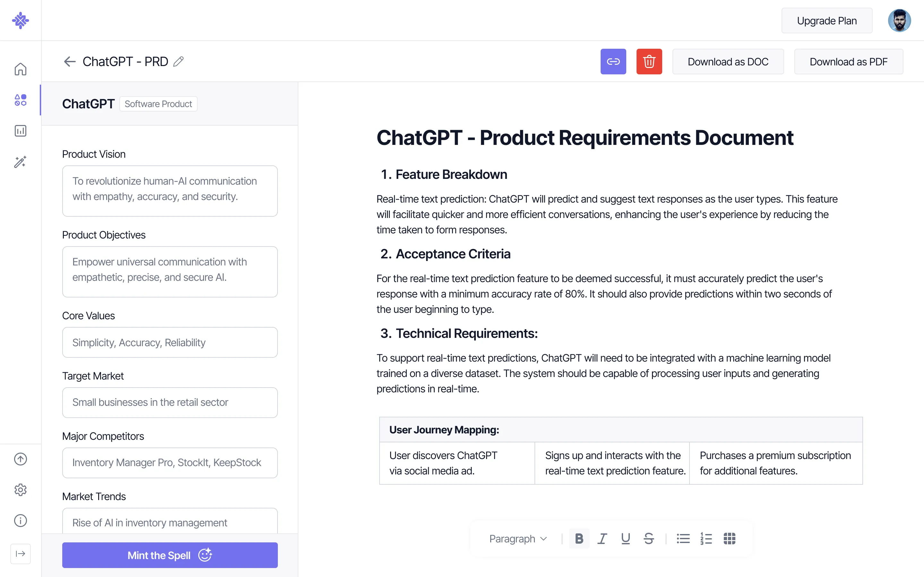Go back using the left arrow
Image resolution: width=924 pixels, height=577 pixels.
(x=70, y=62)
